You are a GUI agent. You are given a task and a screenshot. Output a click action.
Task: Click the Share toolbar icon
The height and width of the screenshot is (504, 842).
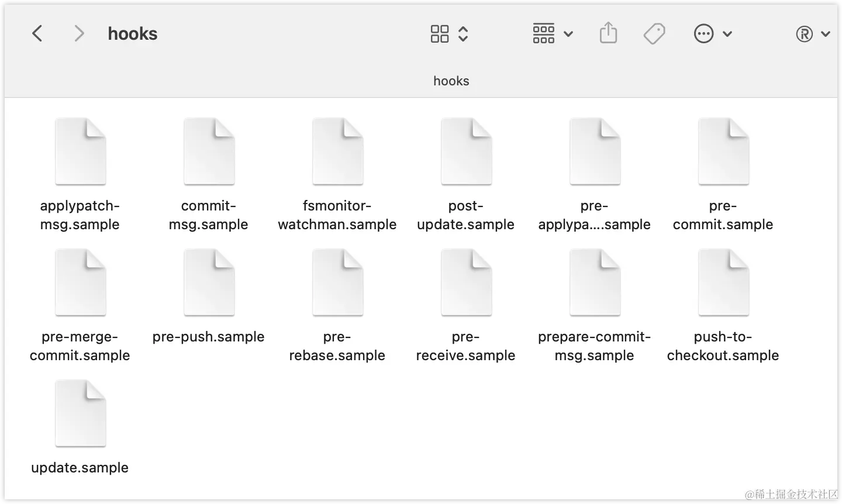click(608, 33)
